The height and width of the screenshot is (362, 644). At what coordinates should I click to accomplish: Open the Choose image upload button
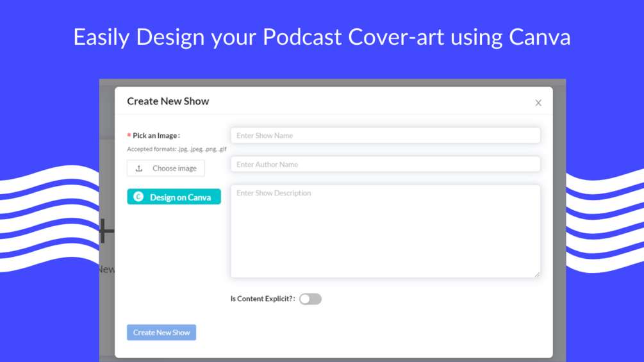166,169
